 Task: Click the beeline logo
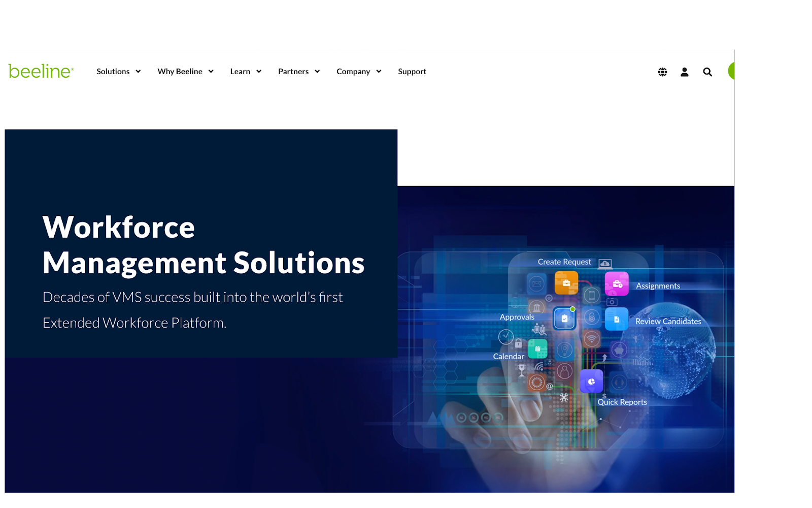pyautogui.click(x=41, y=71)
